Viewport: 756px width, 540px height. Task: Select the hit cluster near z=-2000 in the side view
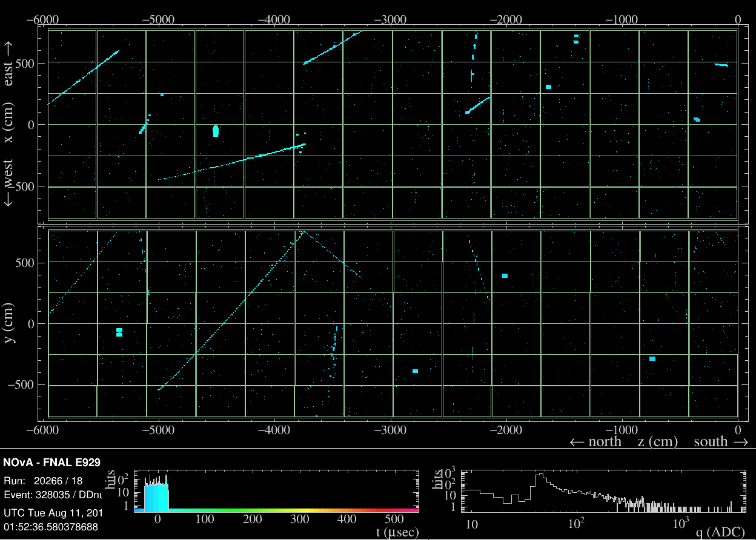click(x=505, y=275)
